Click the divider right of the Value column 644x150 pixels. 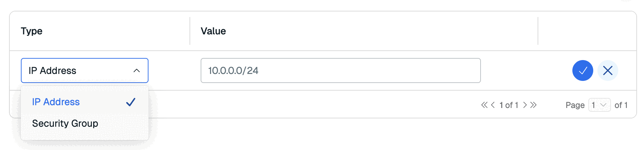tap(538, 31)
